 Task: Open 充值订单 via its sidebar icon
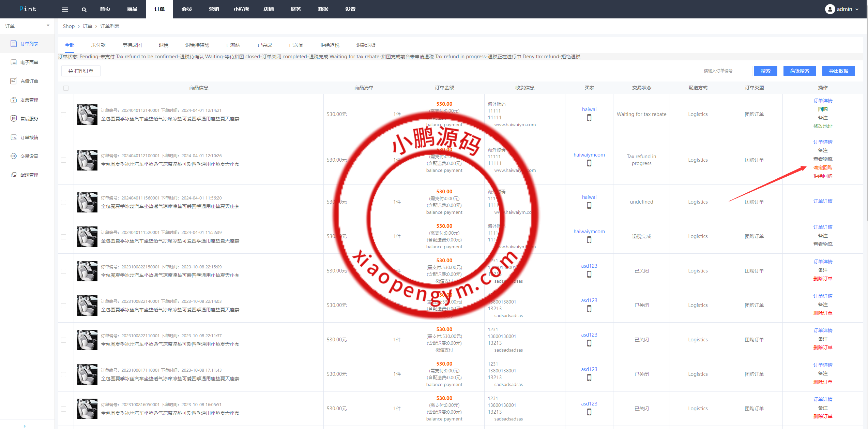coord(14,81)
